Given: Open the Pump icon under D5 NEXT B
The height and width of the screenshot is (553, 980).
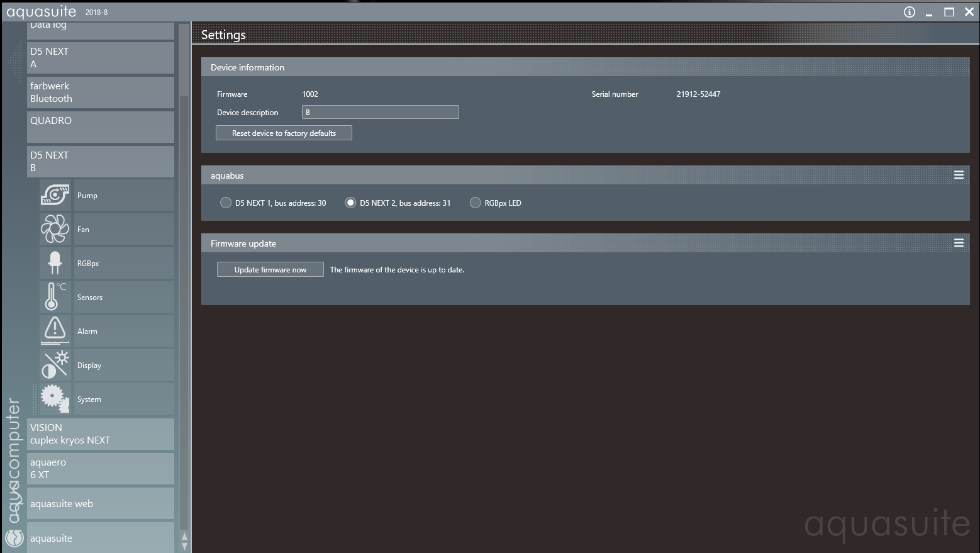Looking at the screenshot, I should pyautogui.click(x=55, y=195).
